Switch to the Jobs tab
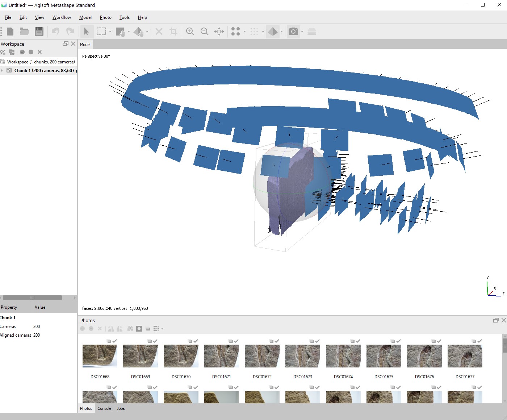The image size is (507, 420). (121, 408)
